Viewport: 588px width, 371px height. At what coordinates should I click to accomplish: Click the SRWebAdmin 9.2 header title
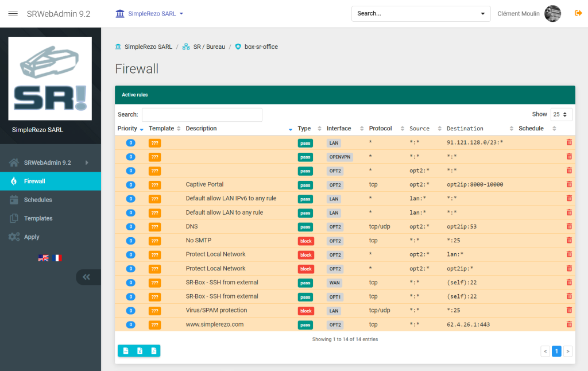point(59,14)
